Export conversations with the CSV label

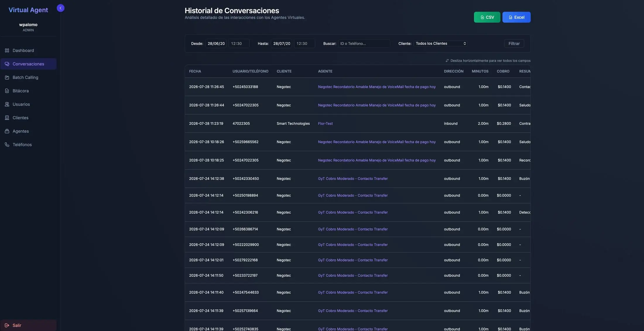point(490,17)
